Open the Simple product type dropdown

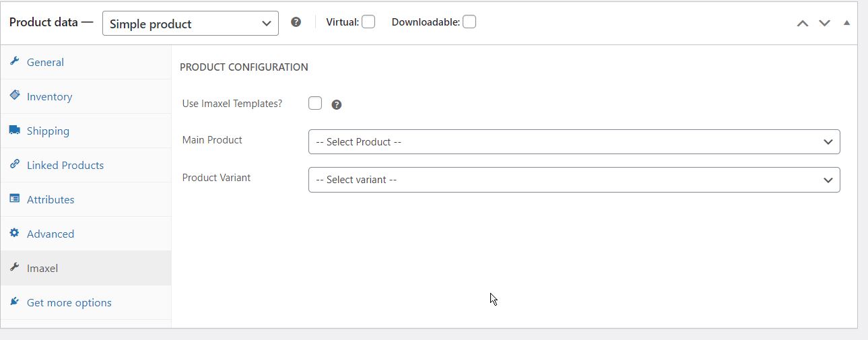click(x=191, y=24)
